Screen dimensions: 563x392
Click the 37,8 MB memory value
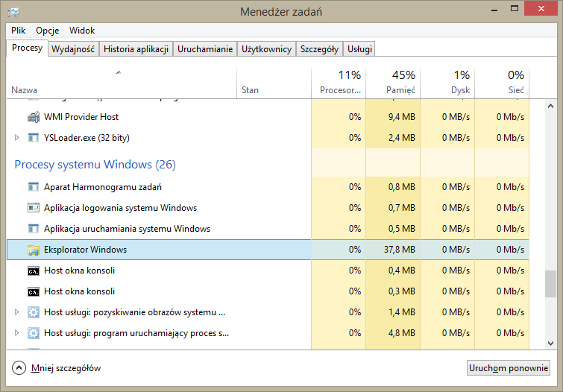click(x=400, y=250)
